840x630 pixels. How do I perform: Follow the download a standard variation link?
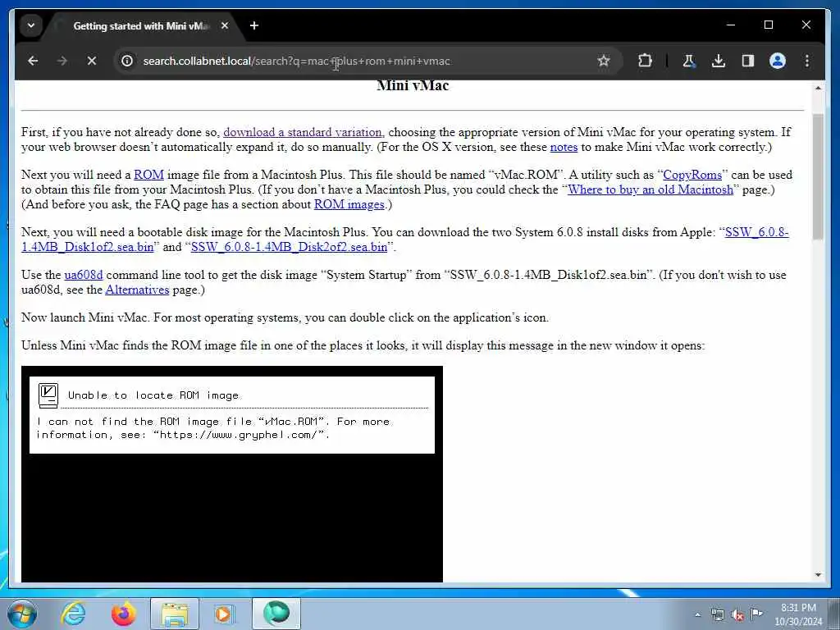coord(304,132)
